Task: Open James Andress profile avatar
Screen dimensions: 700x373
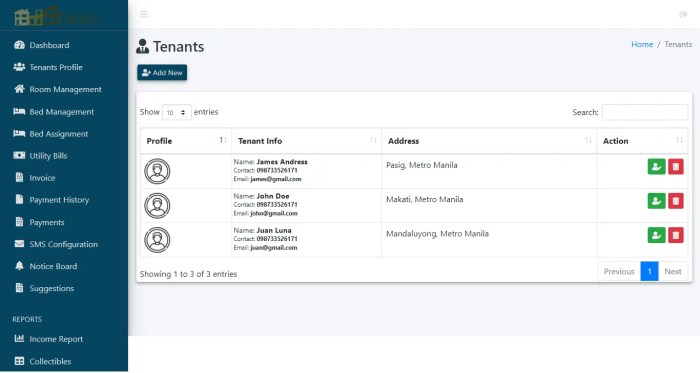Action: pyautogui.click(x=157, y=171)
